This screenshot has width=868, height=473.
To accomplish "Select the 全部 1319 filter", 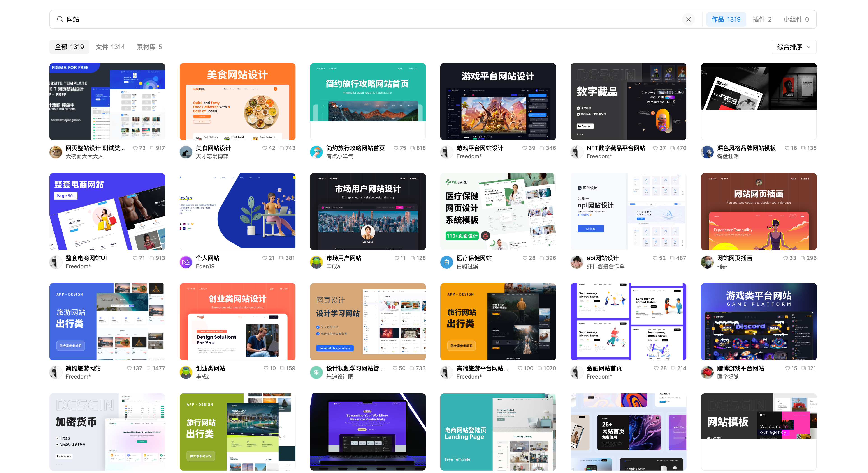I will tap(69, 47).
